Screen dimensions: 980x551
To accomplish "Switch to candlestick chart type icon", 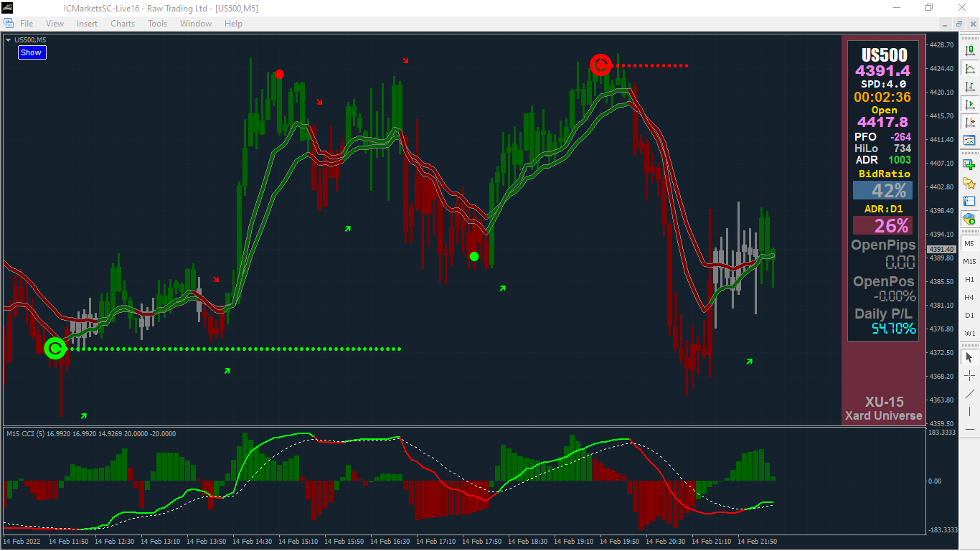I will [970, 51].
